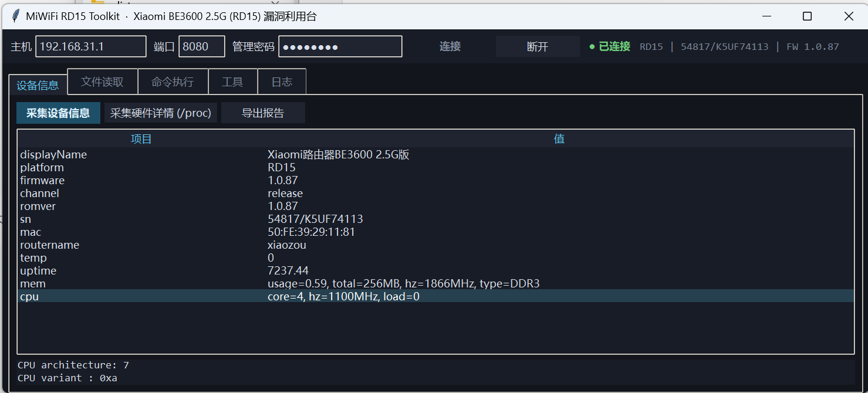This screenshot has height=393, width=868.
Task: Select the channel row
Action: point(436,194)
